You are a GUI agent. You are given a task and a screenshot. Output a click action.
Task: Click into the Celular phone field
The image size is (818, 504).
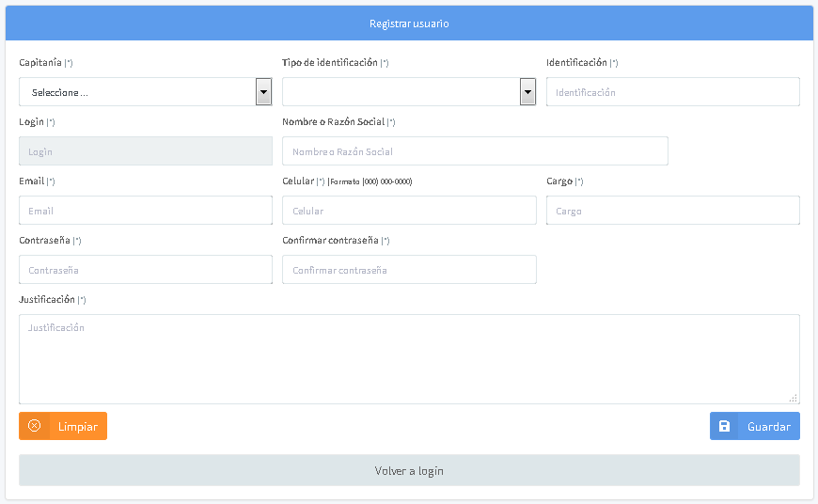[409, 211]
